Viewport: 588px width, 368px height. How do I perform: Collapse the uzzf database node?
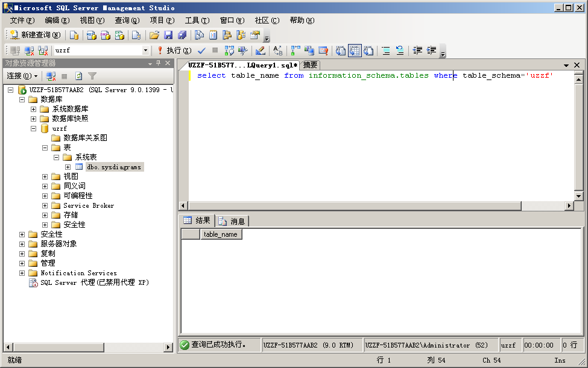(33, 128)
